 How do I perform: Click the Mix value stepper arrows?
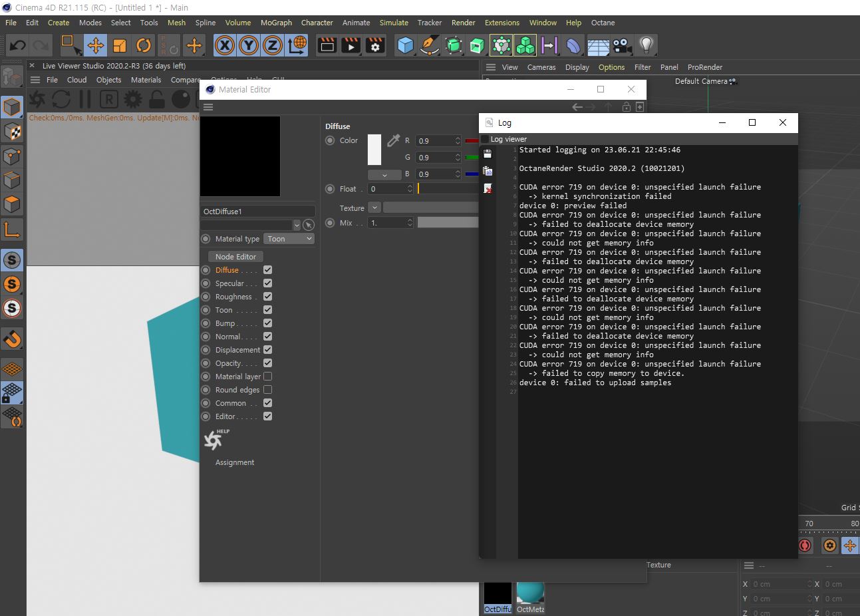pos(410,223)
